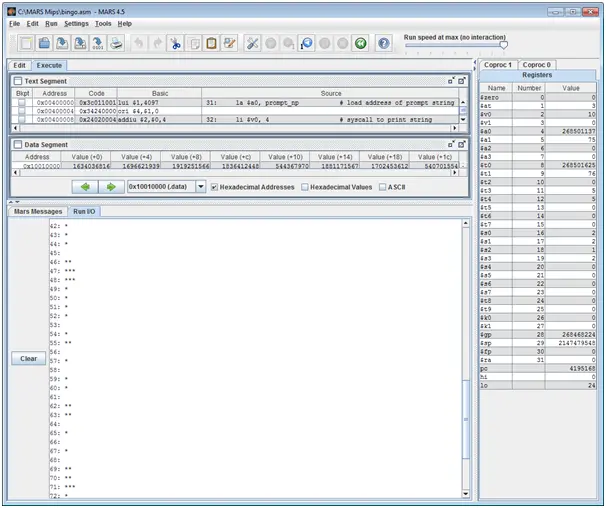
Task: Click the pc register value 4195168
Action: (582, 368)
